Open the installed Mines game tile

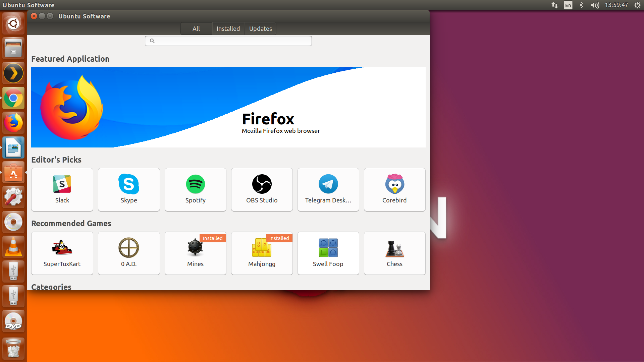point(195,253)
